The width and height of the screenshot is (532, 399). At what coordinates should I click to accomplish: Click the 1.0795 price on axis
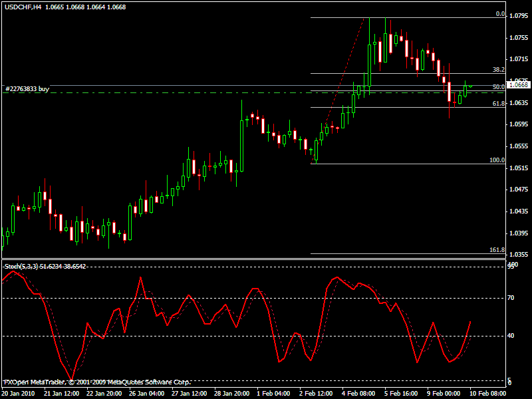[x=517, y=15]
